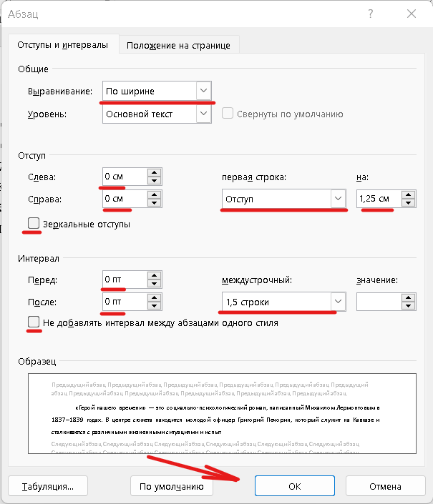This screenshot has width=433, height=504.
Task: Click the Образец preview sample area
Action: coord(222,413)
